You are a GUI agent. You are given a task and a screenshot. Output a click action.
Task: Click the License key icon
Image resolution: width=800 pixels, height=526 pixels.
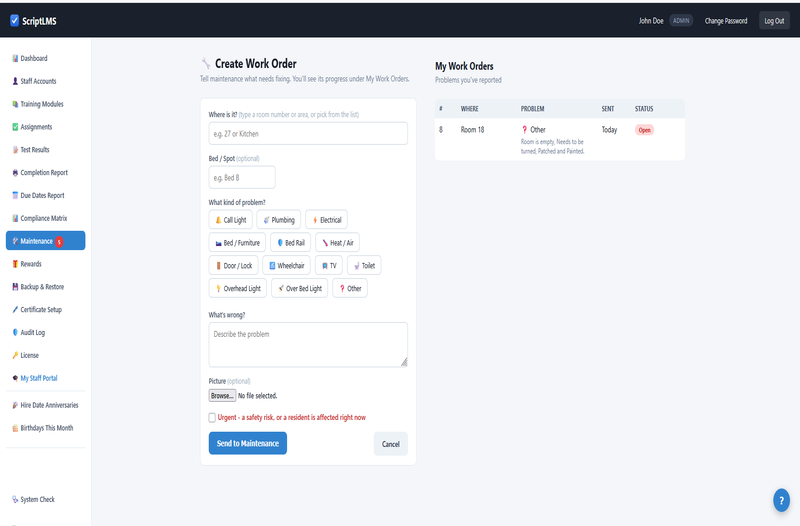point(15,355)
